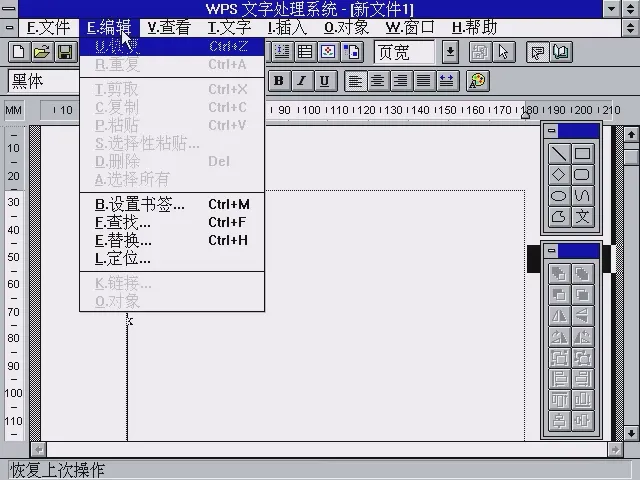The width and height of the screenshot is (640, 480).
Task: Click the page layout icon beside picture icon
Action: click(x=351, y=52)
